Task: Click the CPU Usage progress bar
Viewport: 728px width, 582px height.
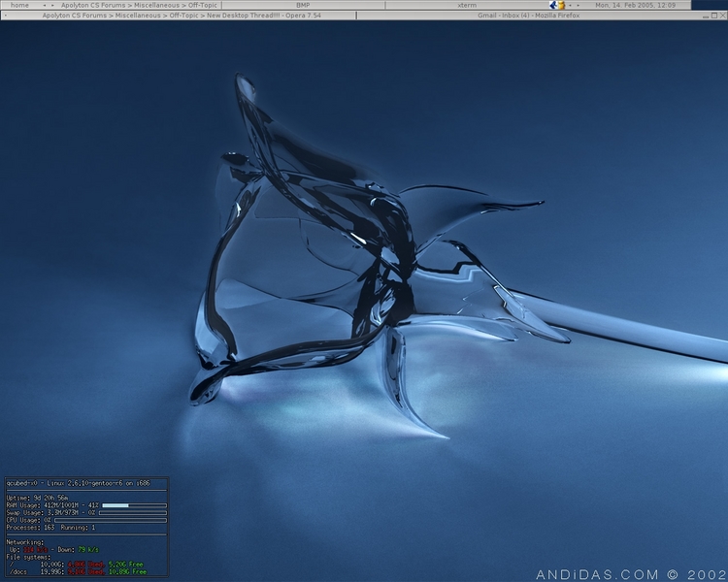Action: point(111,520)
